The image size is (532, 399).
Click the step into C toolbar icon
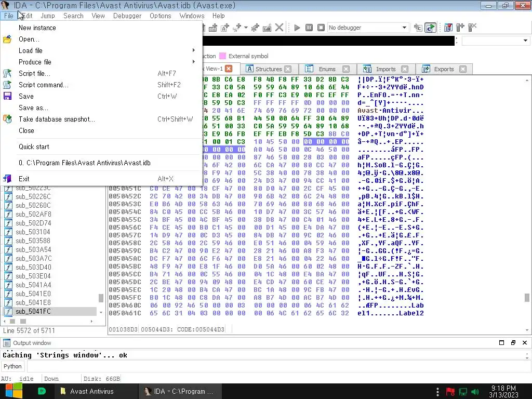point(418,28)
